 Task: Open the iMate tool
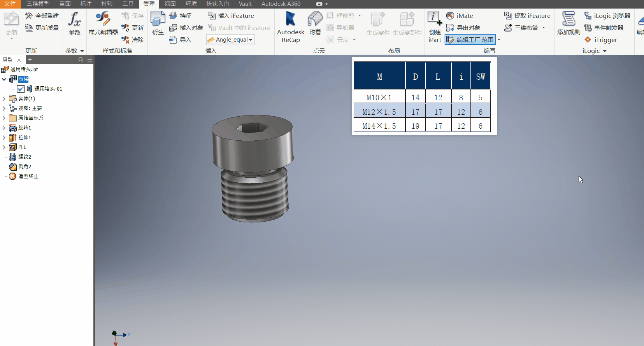[x=450, y=16]
